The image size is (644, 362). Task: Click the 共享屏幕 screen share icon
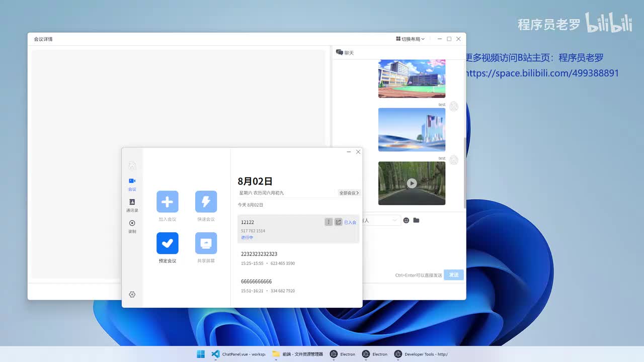[206, 243]
